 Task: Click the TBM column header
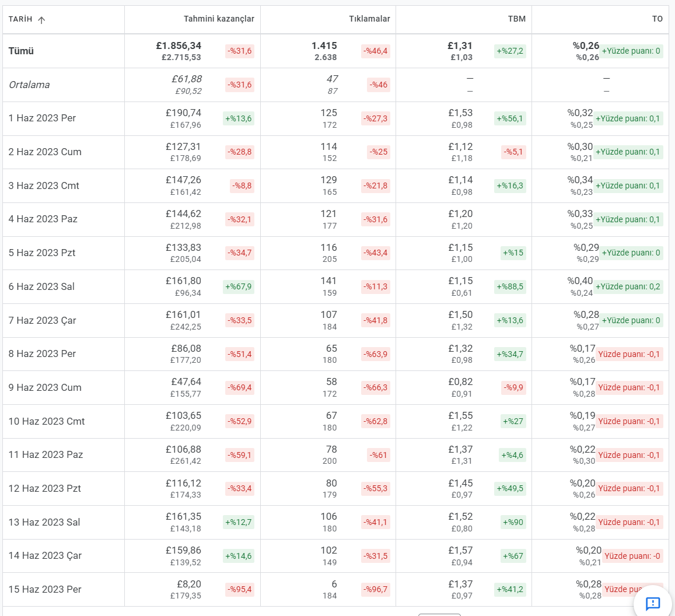tap(516, 19)
